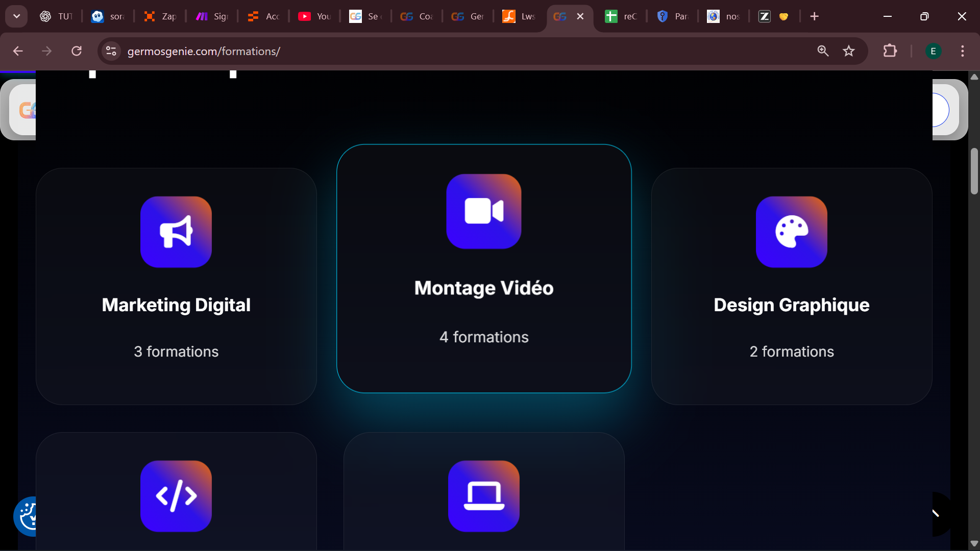Click the laptop category icon
Screen dimensions: 980x551
[484, 496]
